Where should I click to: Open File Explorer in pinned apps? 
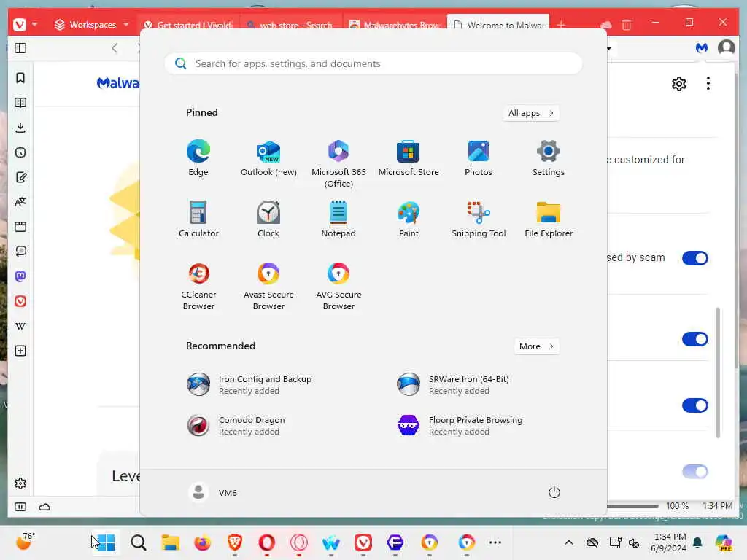pyautogui.click(x=549, y=219)
